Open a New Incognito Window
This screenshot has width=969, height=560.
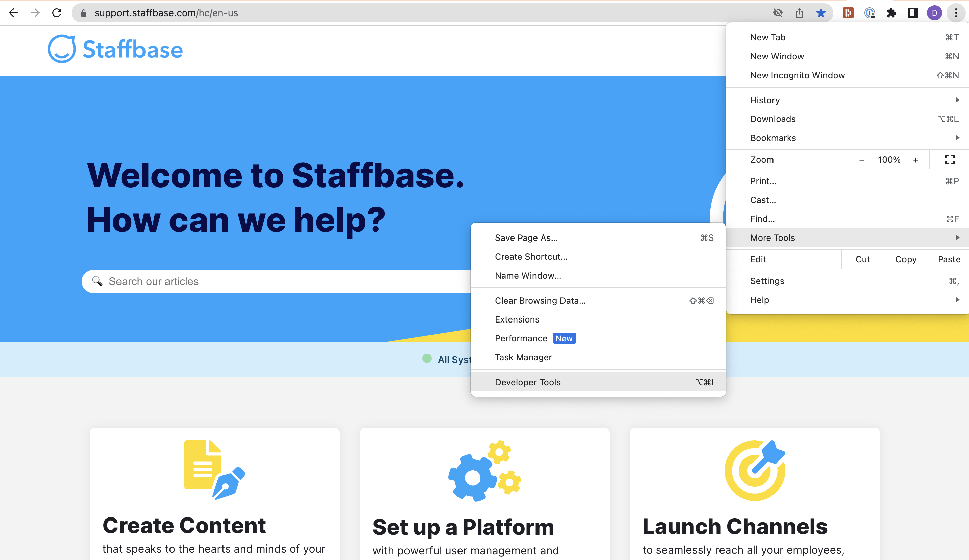(847, 75)
